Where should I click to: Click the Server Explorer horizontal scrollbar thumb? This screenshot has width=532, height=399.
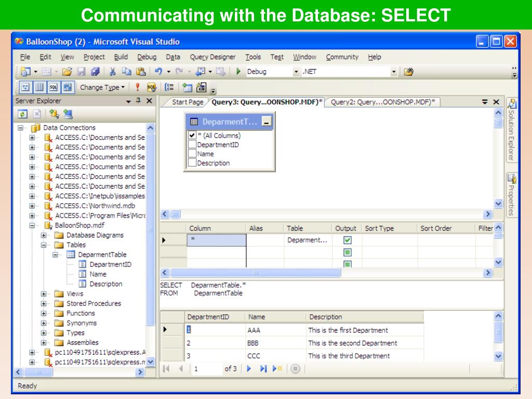38,372
